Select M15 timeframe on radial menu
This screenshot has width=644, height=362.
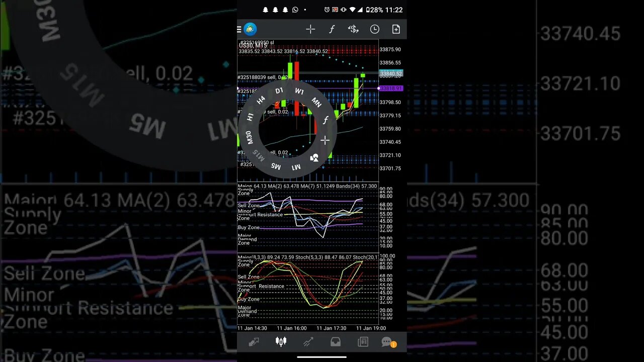[259, 155]
